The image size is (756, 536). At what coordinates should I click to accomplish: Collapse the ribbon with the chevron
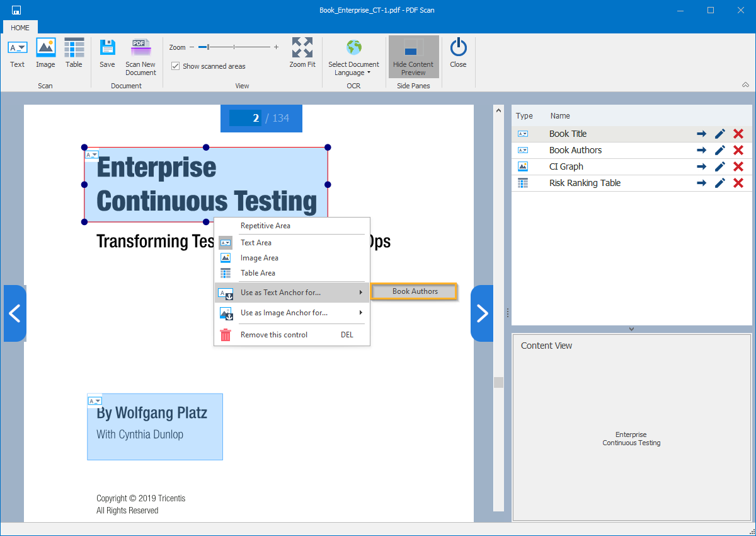point(745,85)
